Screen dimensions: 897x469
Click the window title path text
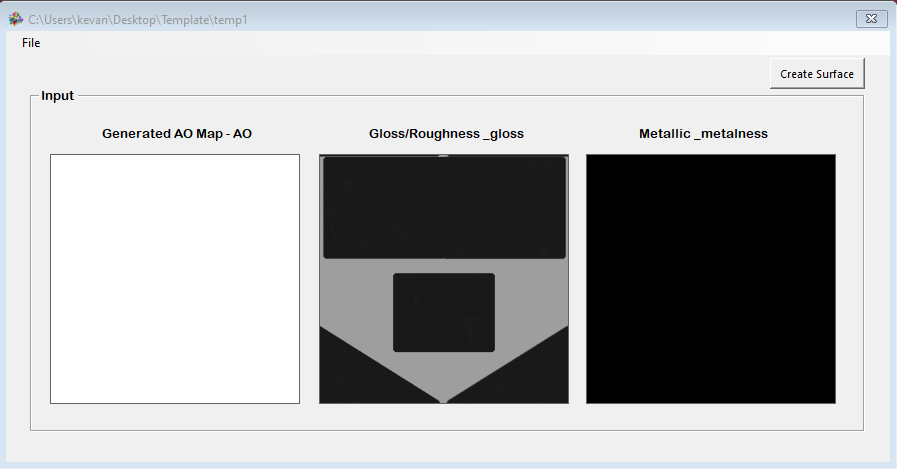point(138,20)
